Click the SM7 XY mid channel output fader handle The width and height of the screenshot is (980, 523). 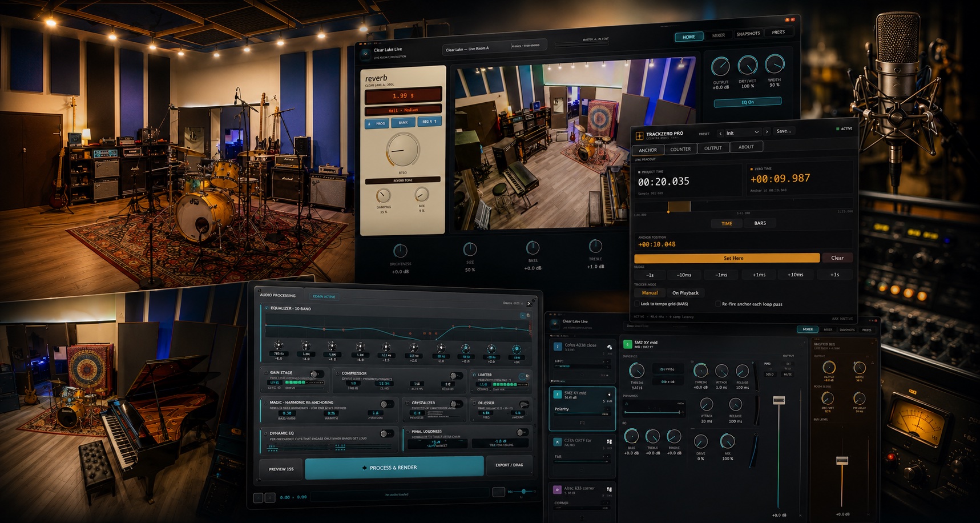(779, 400)
